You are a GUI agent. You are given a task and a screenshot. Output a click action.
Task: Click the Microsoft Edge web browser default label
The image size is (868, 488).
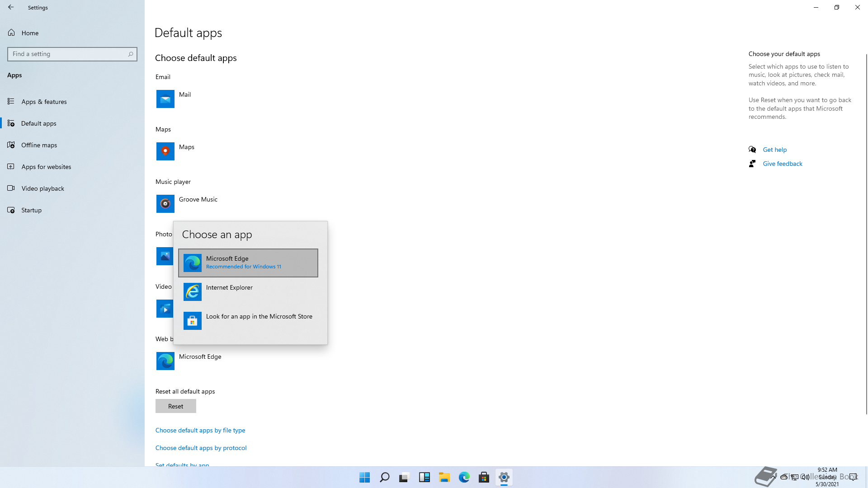point(200,357)
